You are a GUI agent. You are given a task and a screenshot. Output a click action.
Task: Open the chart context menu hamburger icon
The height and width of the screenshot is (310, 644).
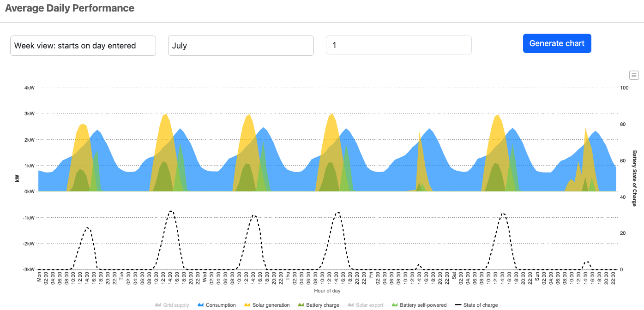click(633, 75)
